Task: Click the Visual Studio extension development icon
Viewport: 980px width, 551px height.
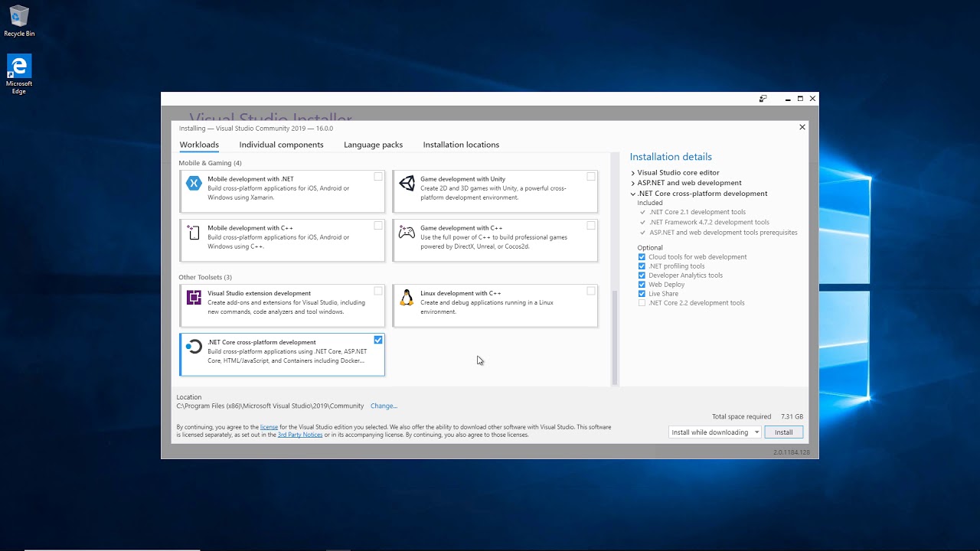Action: [194, 298]
